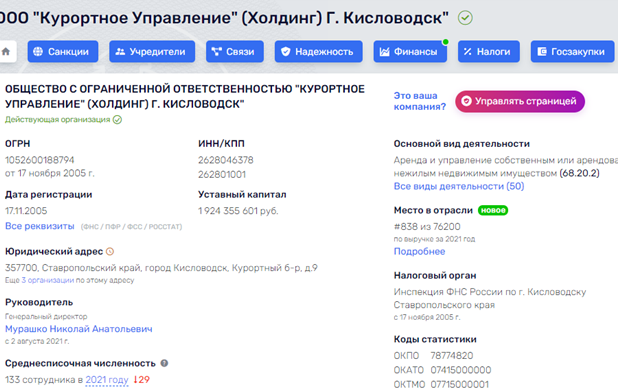The image size is (618, 391).
Task: Open the 3 организации link
Action: 48,280
